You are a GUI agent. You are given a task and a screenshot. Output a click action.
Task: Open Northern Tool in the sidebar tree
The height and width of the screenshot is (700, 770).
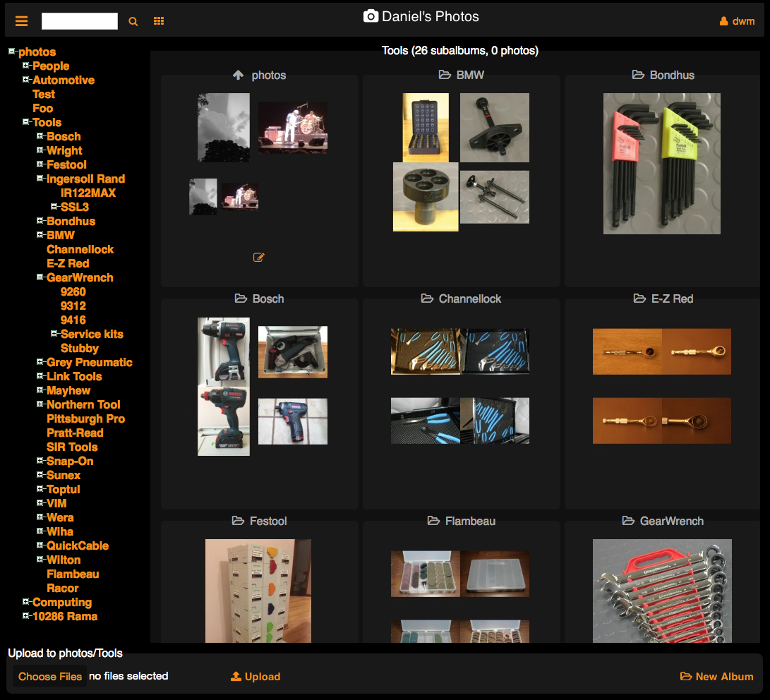coord(83,404)
